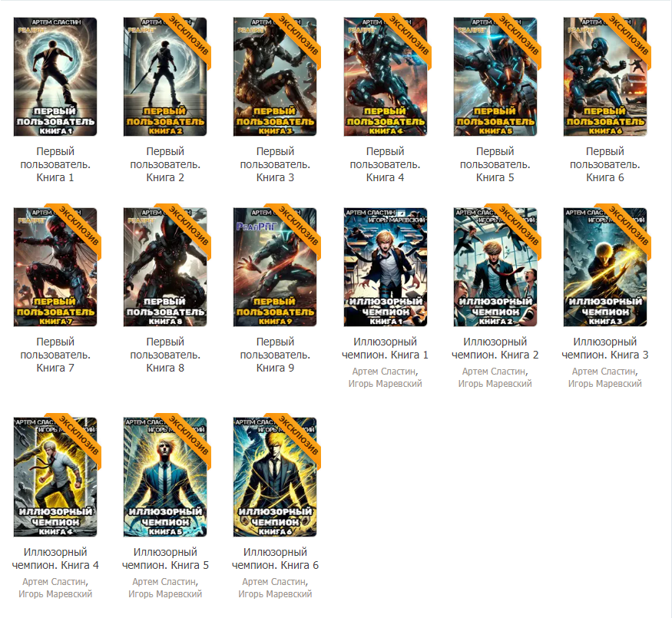The width and height of the screenshot is (672, 618).
Task: Click title link 'Иллюзорный чемпион. Книга 6'
Action: pos(275,558)
